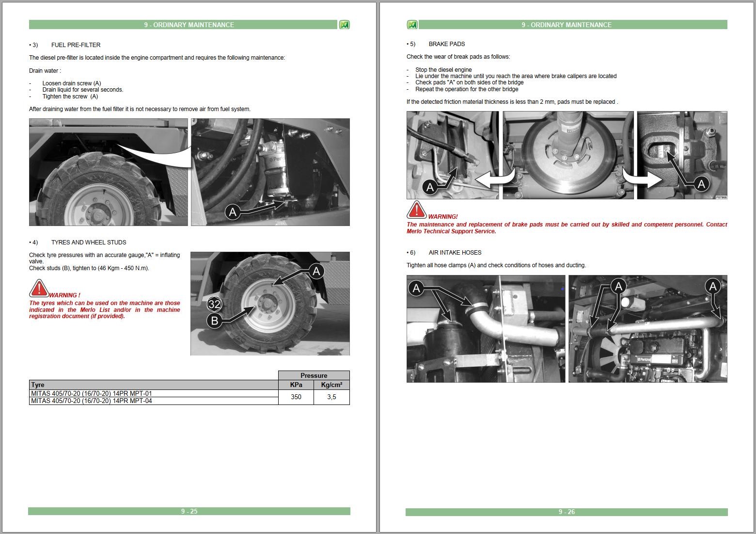Click the 350 KPa pressure table cell
The width and height of the screenshot is (756, 534).
[x=296, y=397]
